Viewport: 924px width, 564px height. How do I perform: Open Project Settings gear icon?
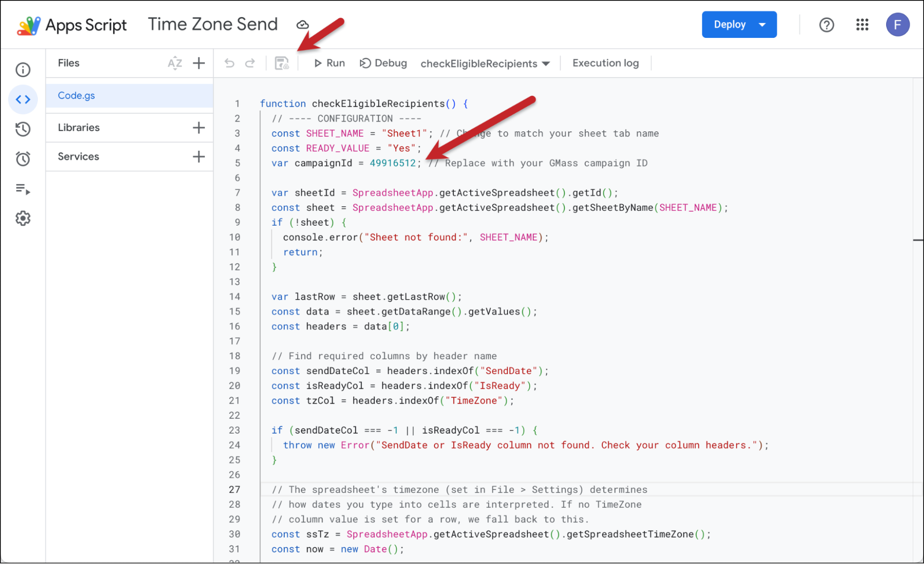point(23,218)
